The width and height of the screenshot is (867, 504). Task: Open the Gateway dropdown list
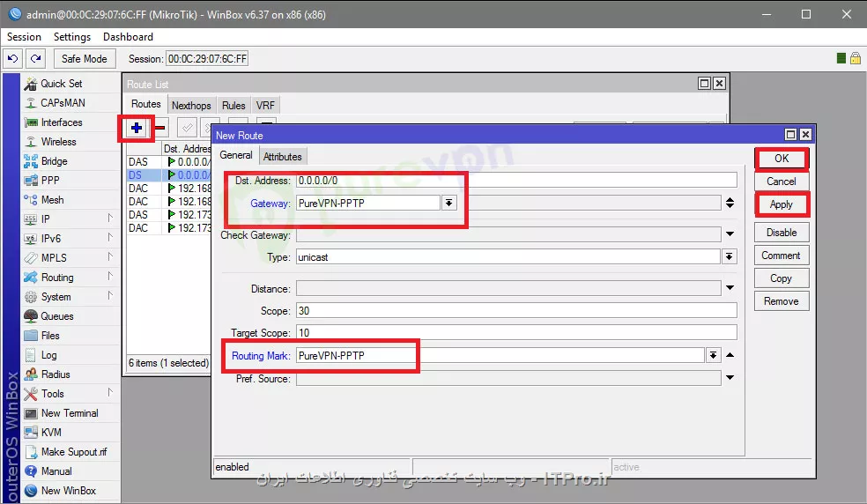click(449, 203)
